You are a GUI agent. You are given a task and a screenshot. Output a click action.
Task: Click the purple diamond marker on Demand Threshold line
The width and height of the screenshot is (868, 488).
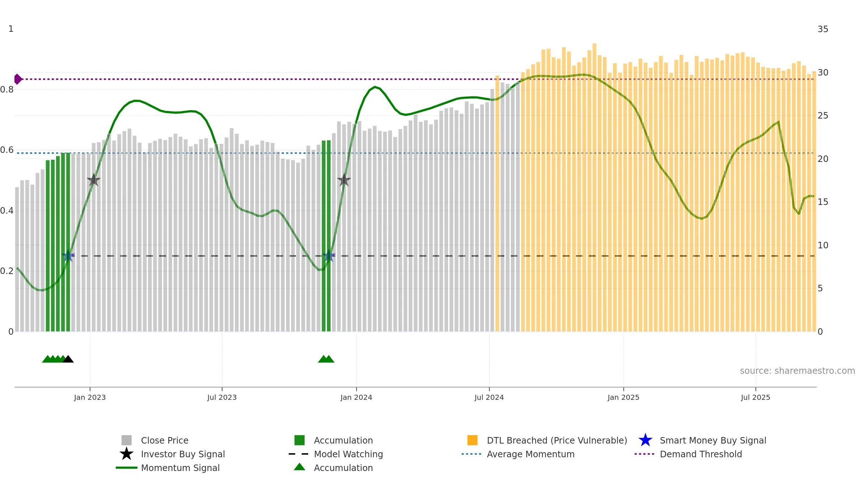point(18,79)
